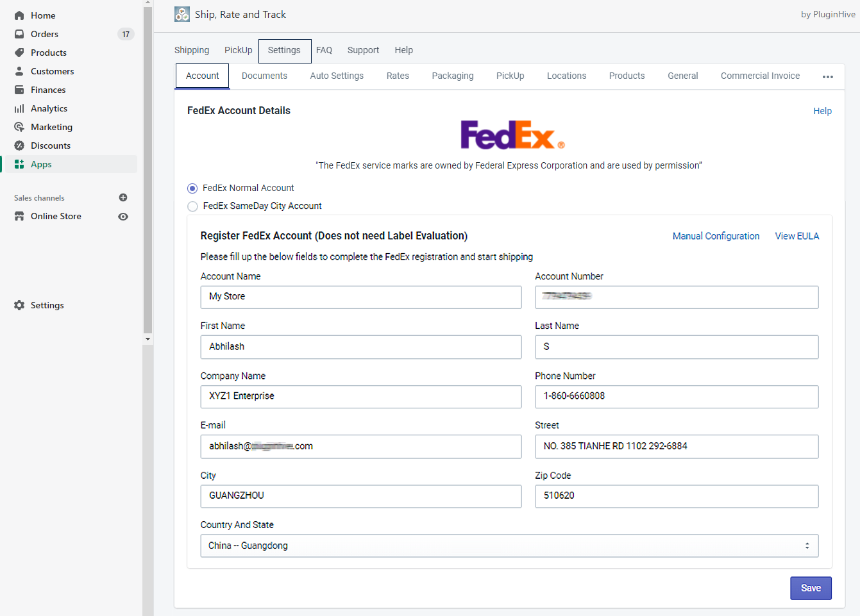Click the First Name field
The width and height of the screenshot is (860, 616).
(x=361, y=347)
